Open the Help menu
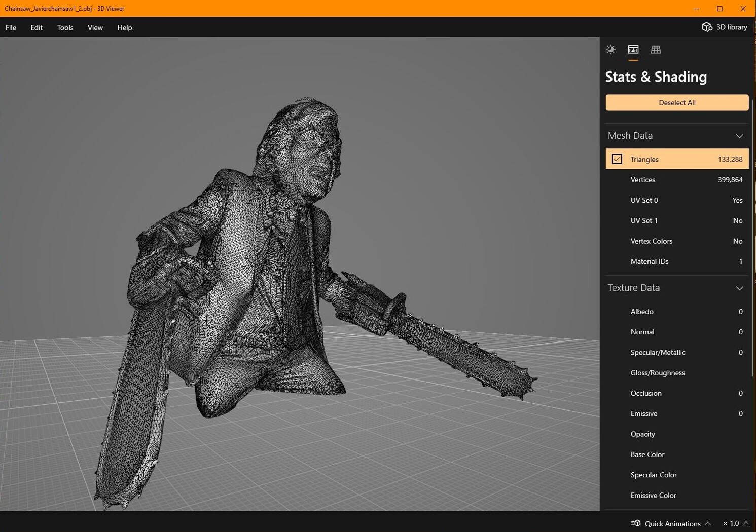Image resolution: width=756 pixels, height=532 pixels. point(125,27)
